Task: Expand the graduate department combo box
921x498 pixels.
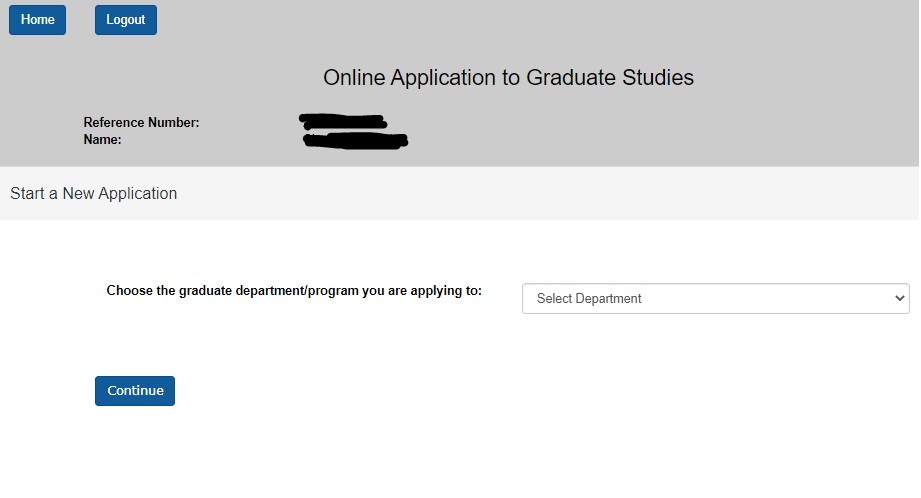Action: 715,298
